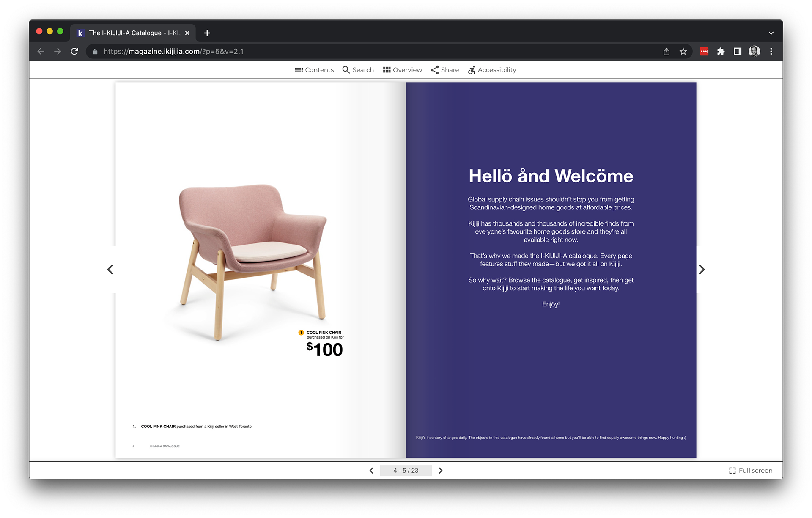Open the Overview grid view

click(403, 70)
